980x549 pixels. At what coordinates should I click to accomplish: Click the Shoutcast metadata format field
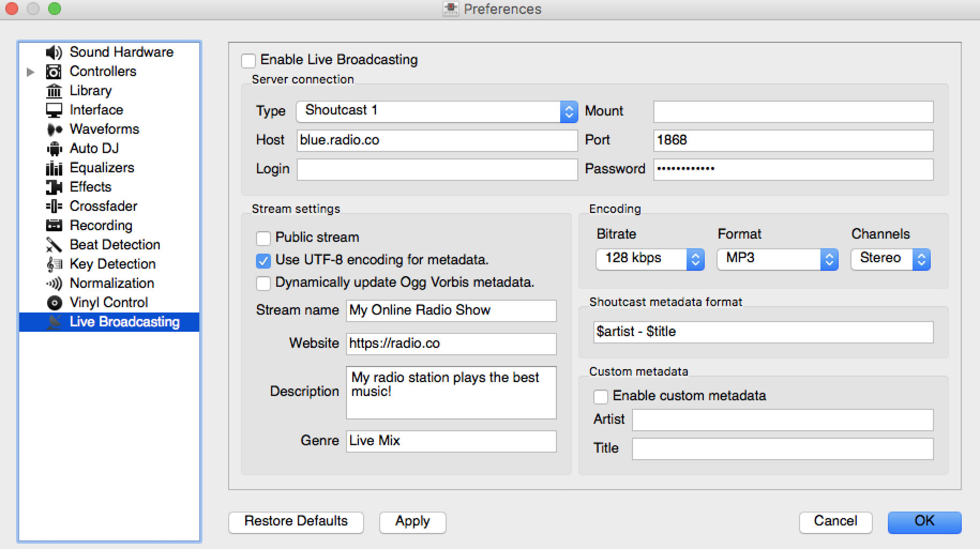pyautogui.click(x=763, y=332)
